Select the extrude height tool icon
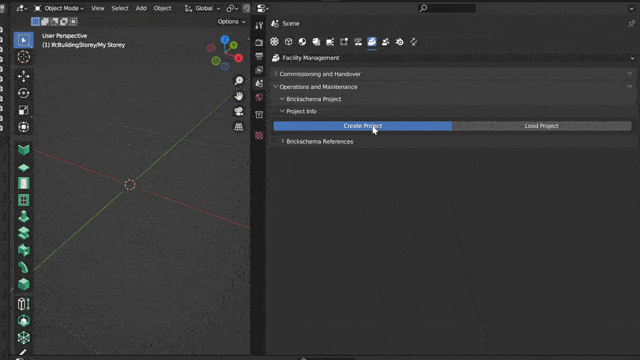This screenshot has height=360, width=640. pyautogui.click(x=24, y=304)
